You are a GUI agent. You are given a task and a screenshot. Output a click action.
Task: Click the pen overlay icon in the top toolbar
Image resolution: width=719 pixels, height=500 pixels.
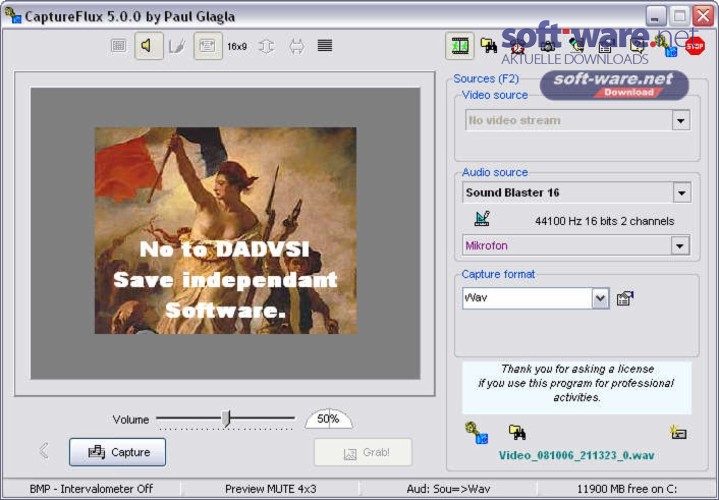pos(576,46)
